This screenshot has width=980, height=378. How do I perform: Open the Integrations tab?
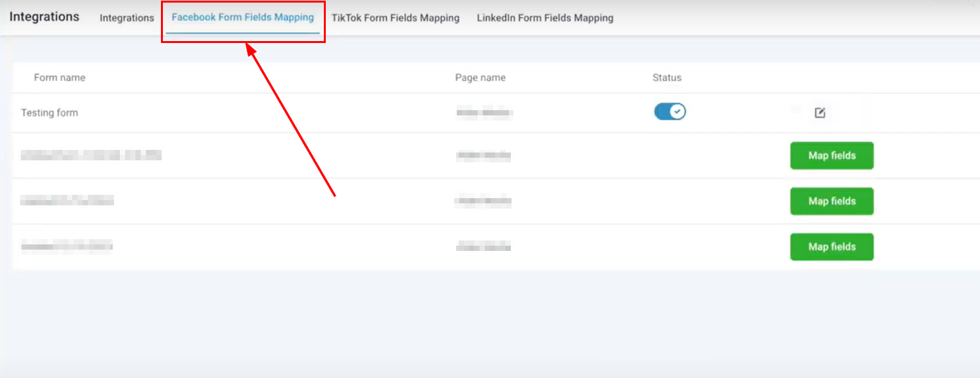pos(126,18)
